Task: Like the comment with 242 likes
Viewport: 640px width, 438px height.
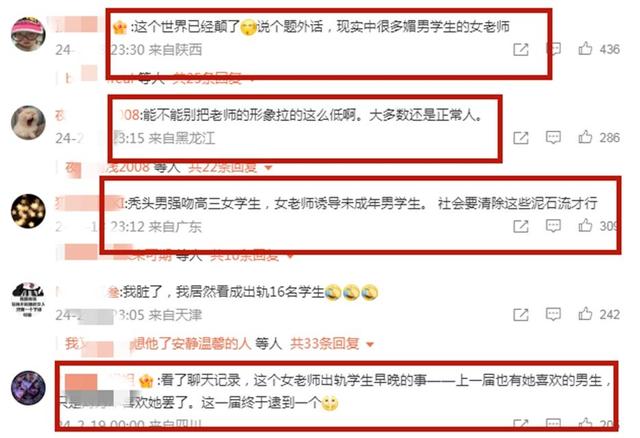Action: [585, 314]
